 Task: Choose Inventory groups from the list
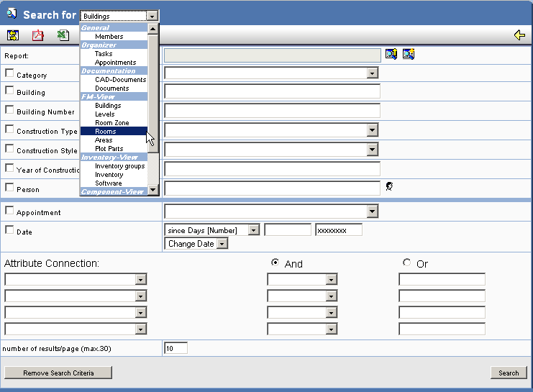pyautogui.click(x=119, y=166)
